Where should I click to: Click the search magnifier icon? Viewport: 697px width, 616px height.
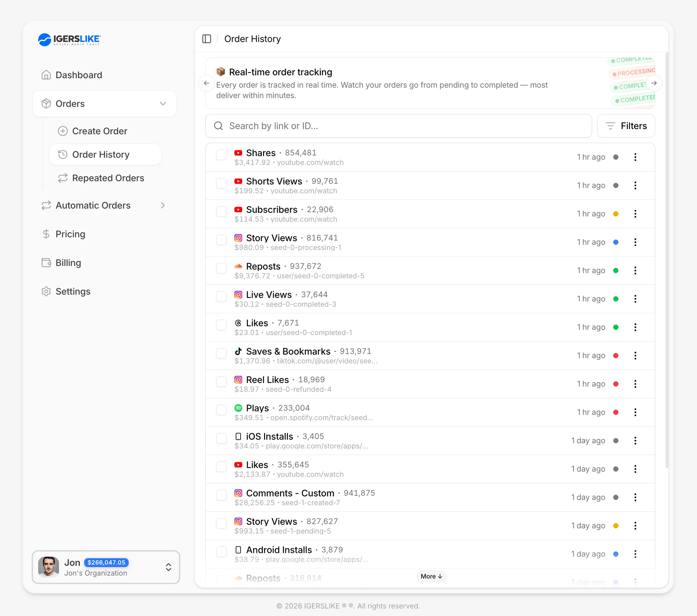tap(218, 126)
